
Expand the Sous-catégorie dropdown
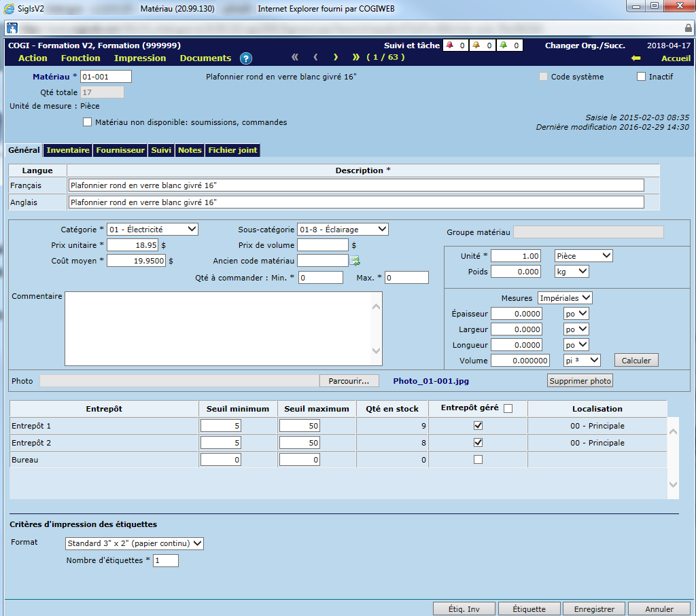pos(343,230)
